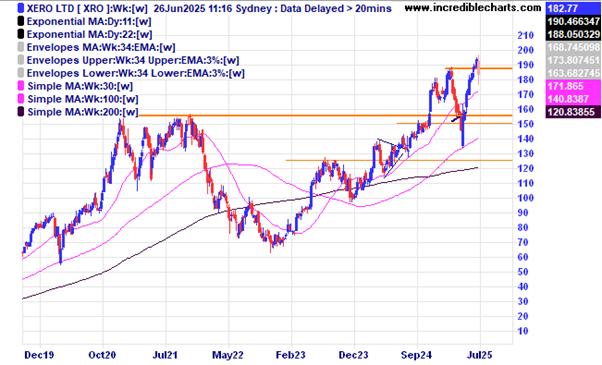The width and height of the screenshot is (602, 365).
Task: Select the Simple MA:Wk:100:[w] legend label
Action: pos(83,99)
